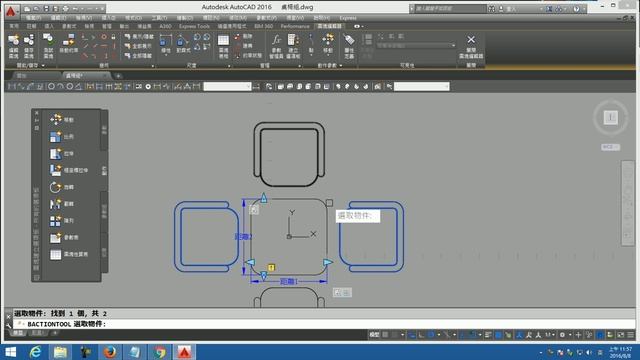
Task: Click the Authoring Palettes ribbon button
Action: pyautogui.click(x=293, y=46)
